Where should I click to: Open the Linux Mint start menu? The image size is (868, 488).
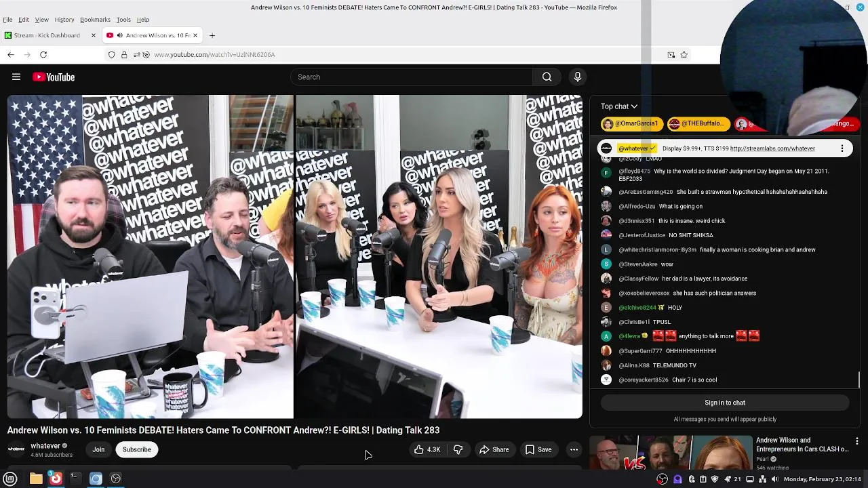(10, 479)
